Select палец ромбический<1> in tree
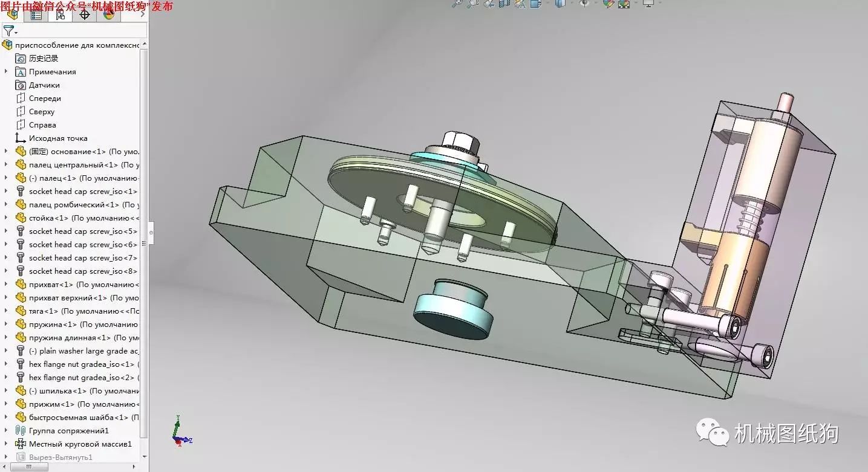The image size is (868, 472). pyautogui.click(x=84, y=205)
